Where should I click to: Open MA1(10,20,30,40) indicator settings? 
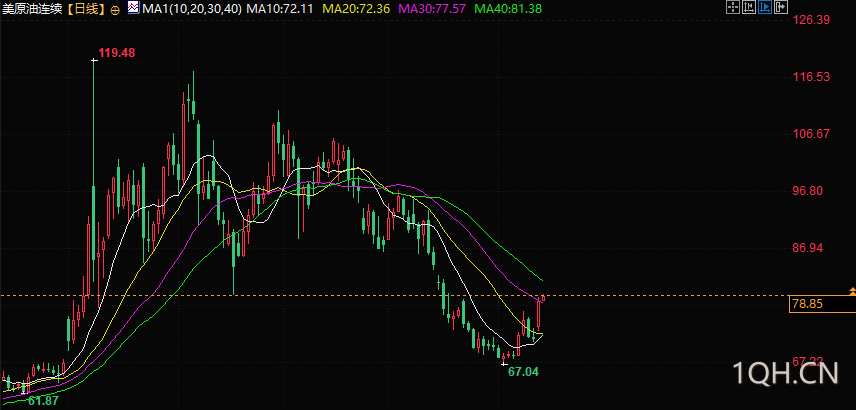click(191, 9)
